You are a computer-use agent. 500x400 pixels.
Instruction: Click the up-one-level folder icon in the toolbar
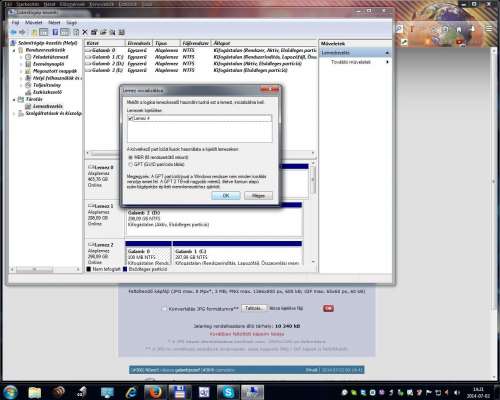tap(34, 32)
